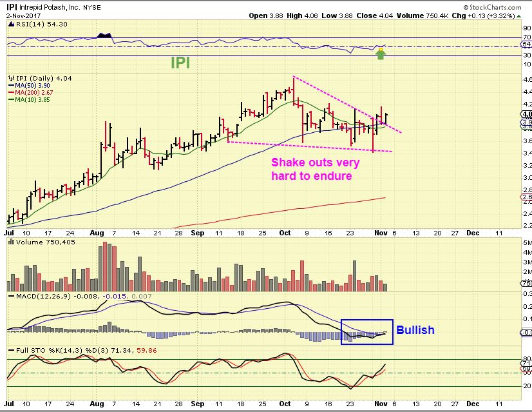
Task: Click Aug on the stochastic panel date axis
Action: (97, 404)
